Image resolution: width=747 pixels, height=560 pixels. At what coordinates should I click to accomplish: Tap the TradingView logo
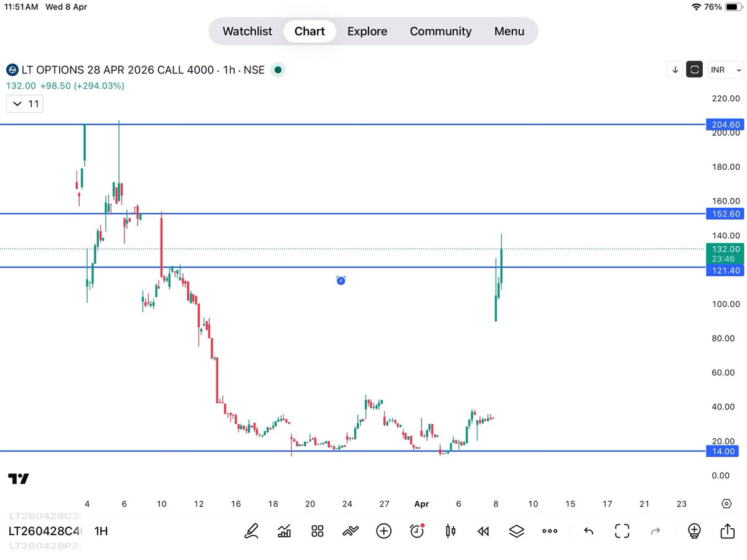tap(19, 478)
